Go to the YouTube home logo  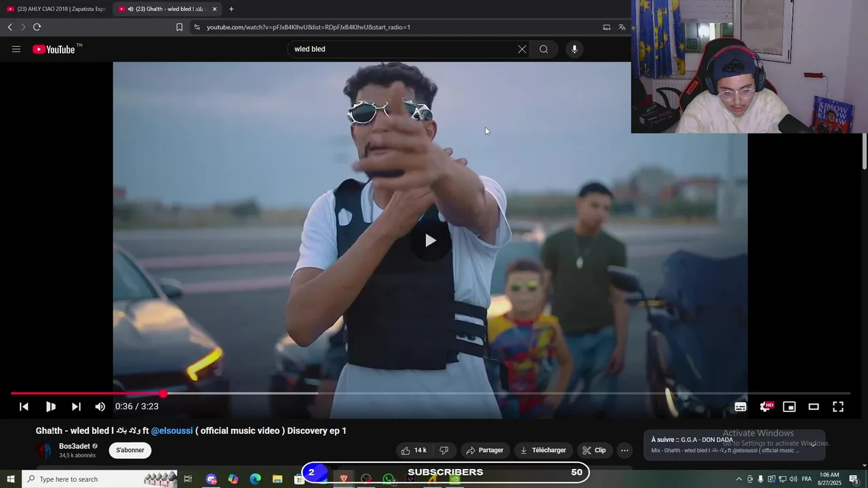pyautogui.click(x=54, y=49)
